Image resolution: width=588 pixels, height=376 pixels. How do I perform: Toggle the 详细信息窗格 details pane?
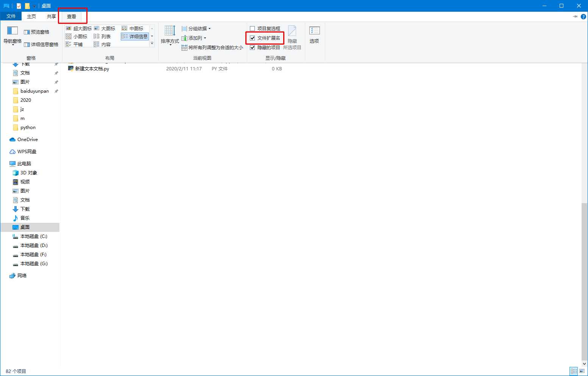coord(41,44)
